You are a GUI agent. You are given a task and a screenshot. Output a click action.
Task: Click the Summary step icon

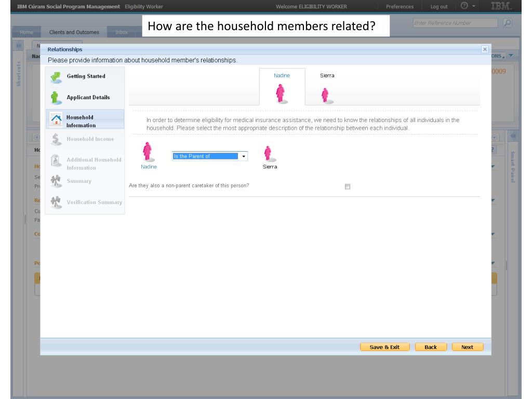coord(56,181)
